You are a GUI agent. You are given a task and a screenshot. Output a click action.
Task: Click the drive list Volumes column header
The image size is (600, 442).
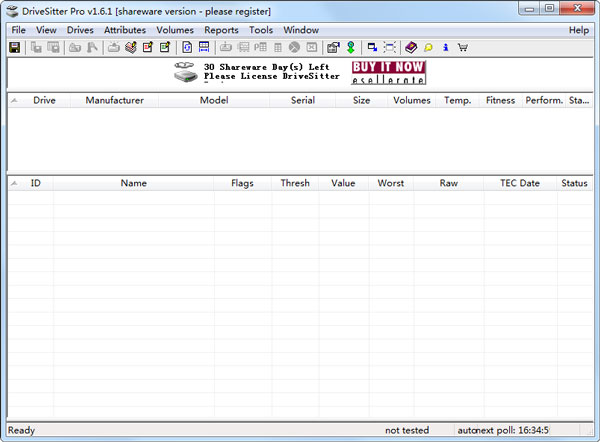pyautogui.click(x=412, y=100)
